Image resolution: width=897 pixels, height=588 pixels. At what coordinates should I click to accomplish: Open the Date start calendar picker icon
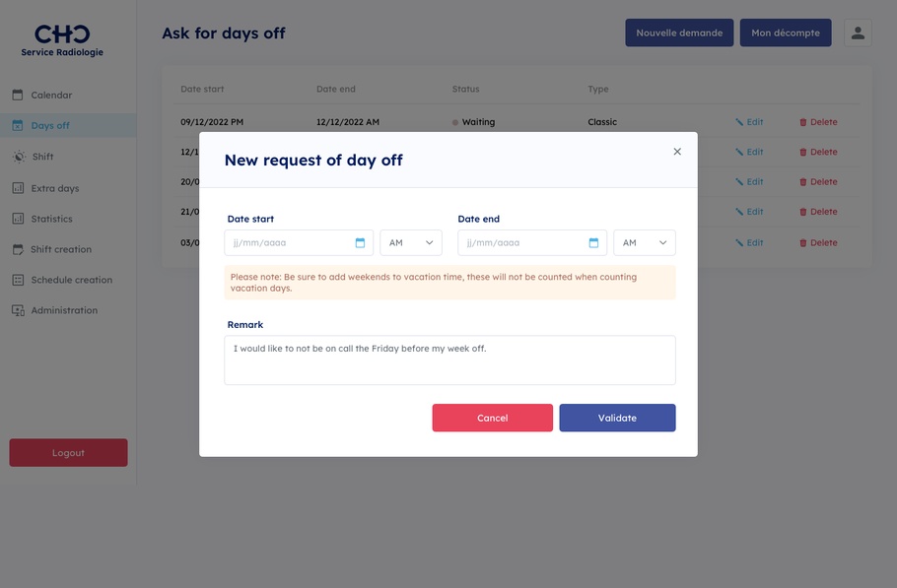point(360,243)
